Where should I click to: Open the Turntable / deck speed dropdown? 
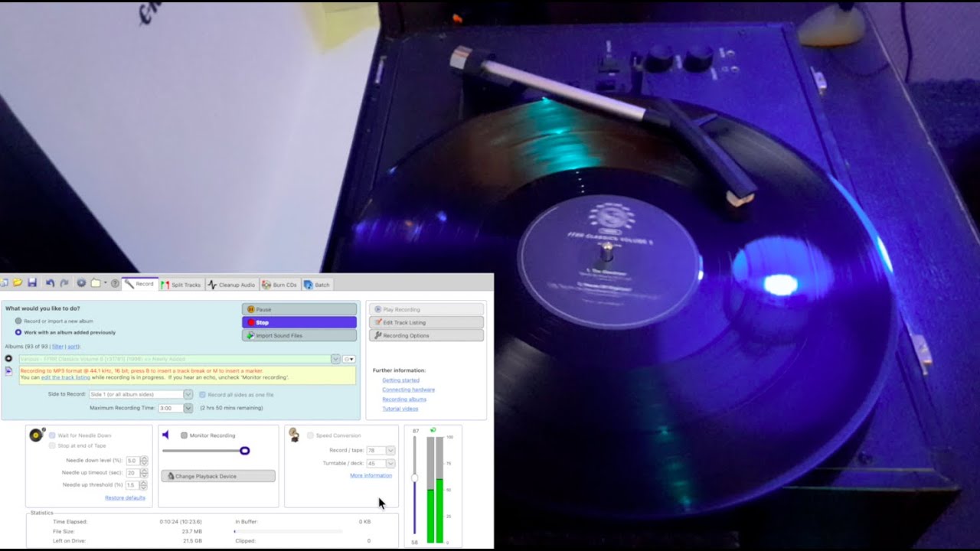(x=390, y=463)
